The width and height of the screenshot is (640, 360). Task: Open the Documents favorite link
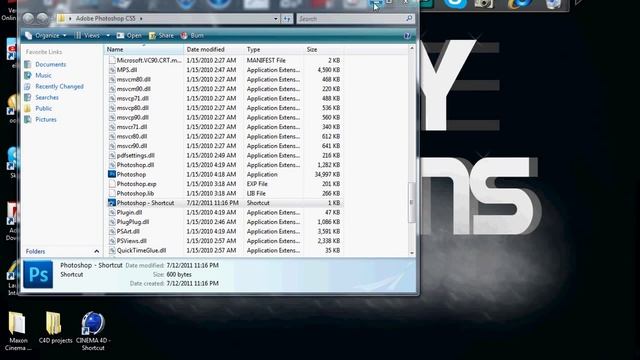50,64
